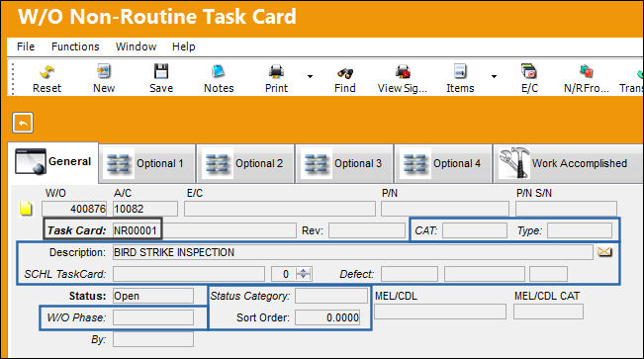The image size is (644, 359).
Task: Click the Status Category input field
Action: 331,296
